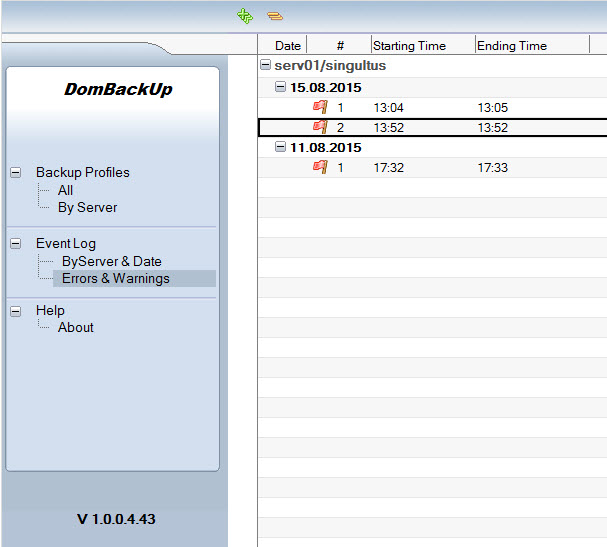Click the Date column header

point(288,46)
